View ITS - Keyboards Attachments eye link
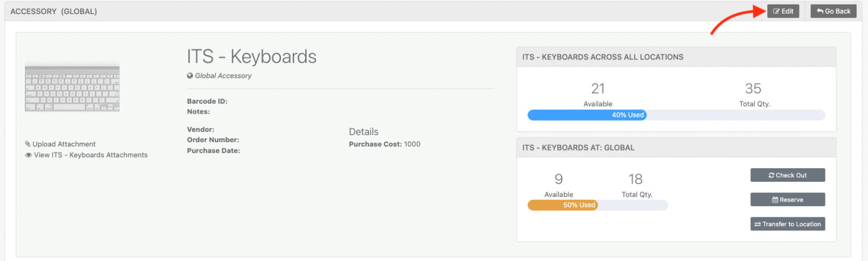The image size is (868, 261). [86, 155]
